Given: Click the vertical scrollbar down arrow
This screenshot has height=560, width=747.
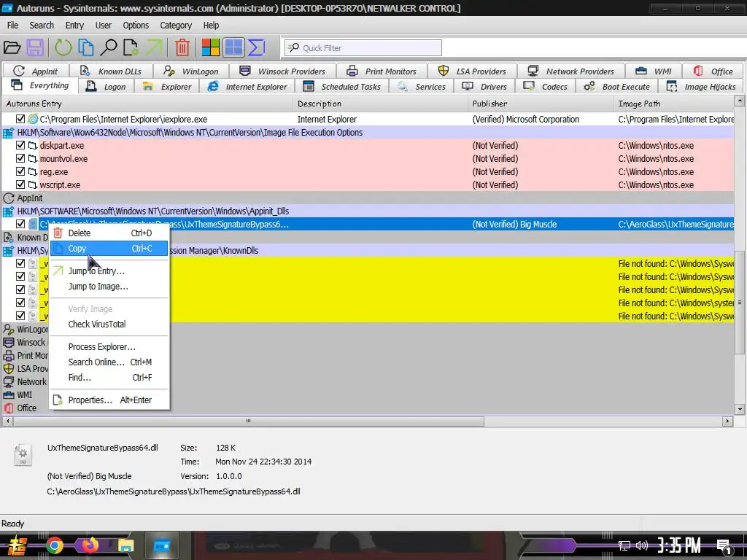Looking at the screenshot, I should 740,409.
